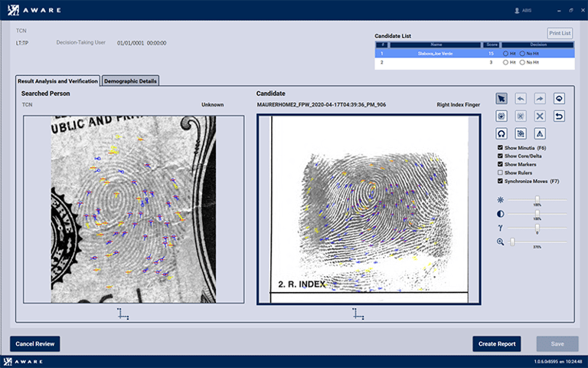The width and height of the screenshot is (588, 368).
Task: Switch to Demographic Details tab
Action: [x=130, y=80]
